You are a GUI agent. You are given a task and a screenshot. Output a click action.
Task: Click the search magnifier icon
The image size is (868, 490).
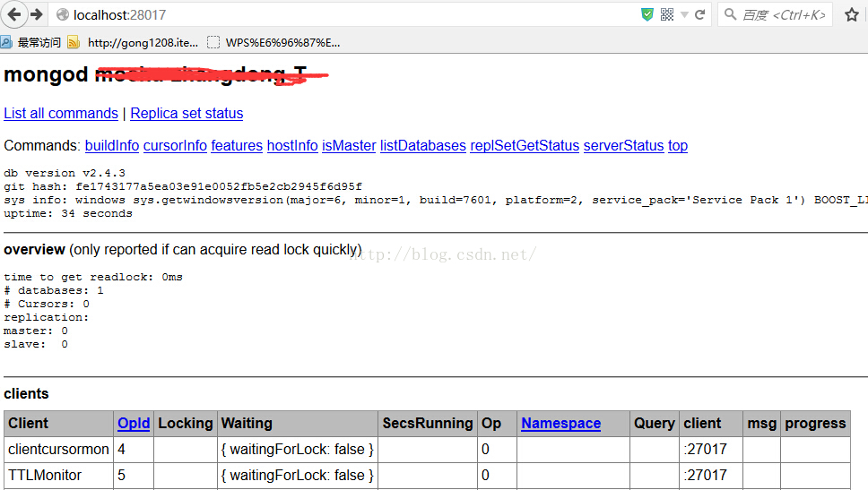(x=731, y=14)
